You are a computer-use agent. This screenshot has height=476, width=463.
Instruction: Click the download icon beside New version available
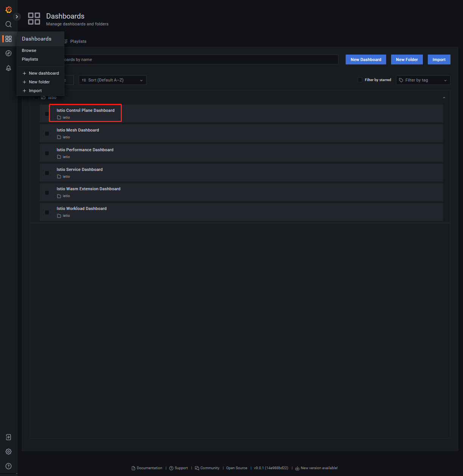click(x=297, y=468)
